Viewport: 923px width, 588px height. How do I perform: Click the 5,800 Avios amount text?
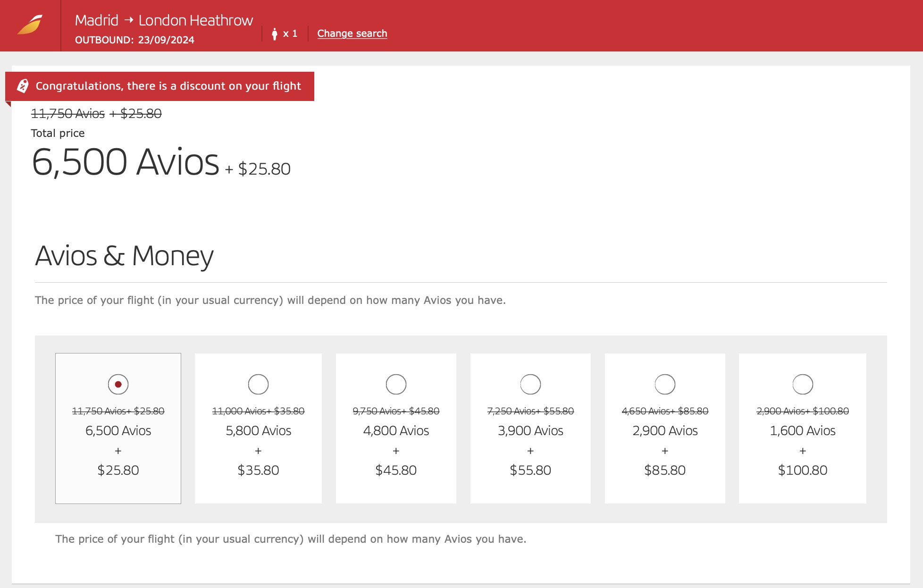click(258, 430)
